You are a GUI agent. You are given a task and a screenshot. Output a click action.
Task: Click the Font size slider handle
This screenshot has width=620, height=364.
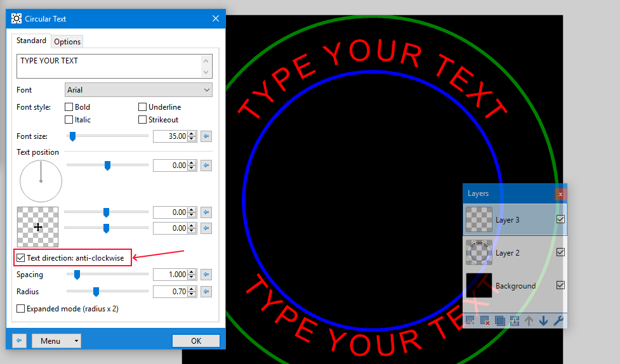click(x=72, y=136)
